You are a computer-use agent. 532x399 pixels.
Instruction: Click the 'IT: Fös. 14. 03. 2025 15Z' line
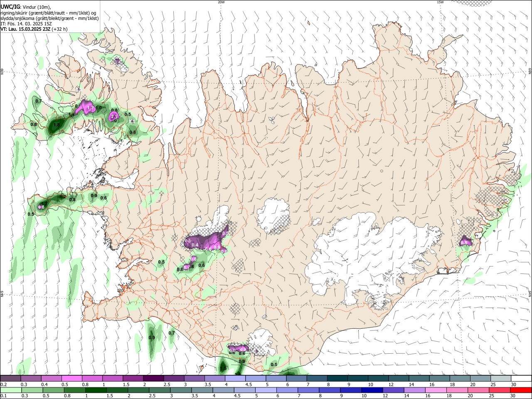click(26, 24)
